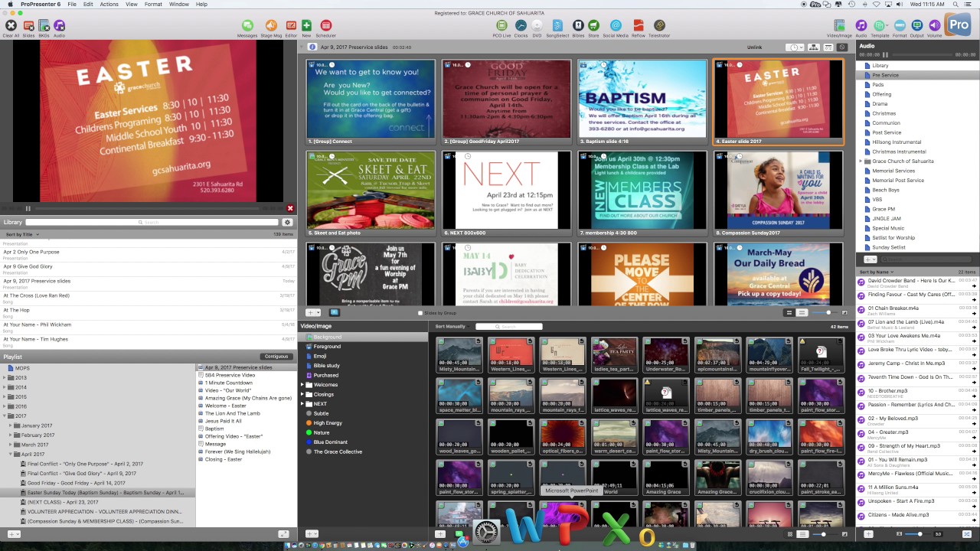The height and width of the screenshot is (551, 980).
Task: Click the green New icon
Action: pyautogui.click(x=306, y=26)
